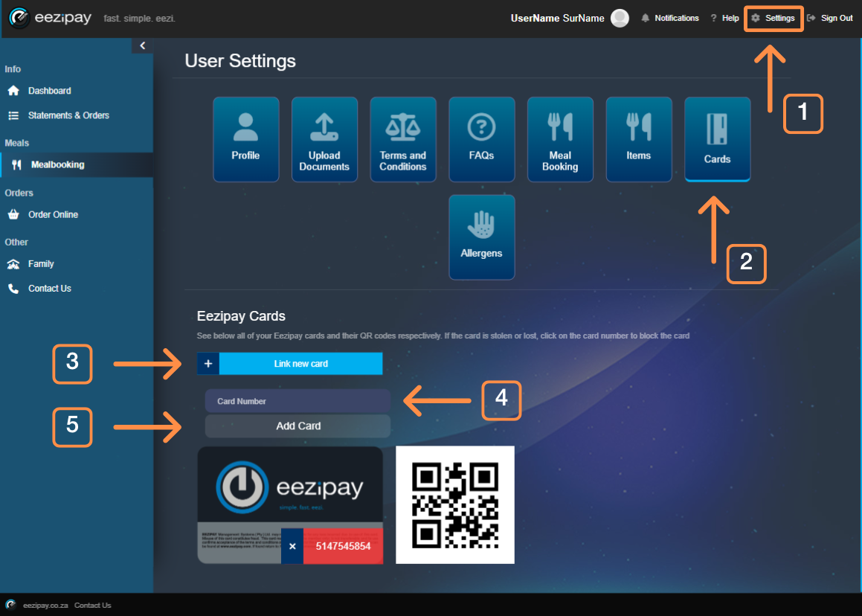Open the user avatar picture

620,18
